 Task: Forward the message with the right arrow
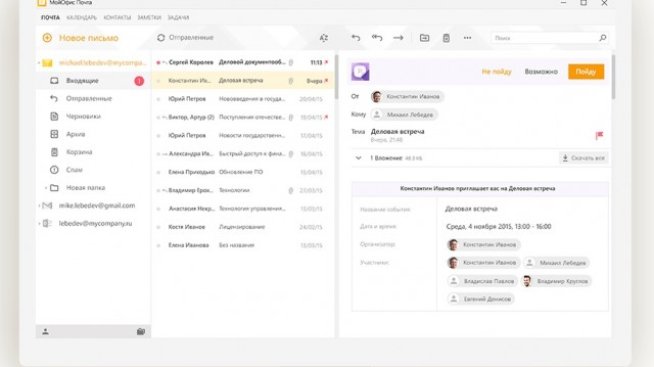398,38
